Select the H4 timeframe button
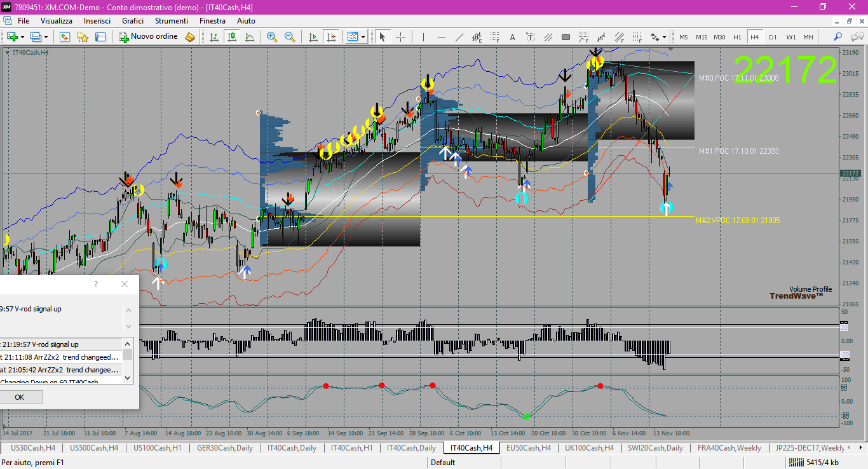The image size is (868, 469). (755, 37)
